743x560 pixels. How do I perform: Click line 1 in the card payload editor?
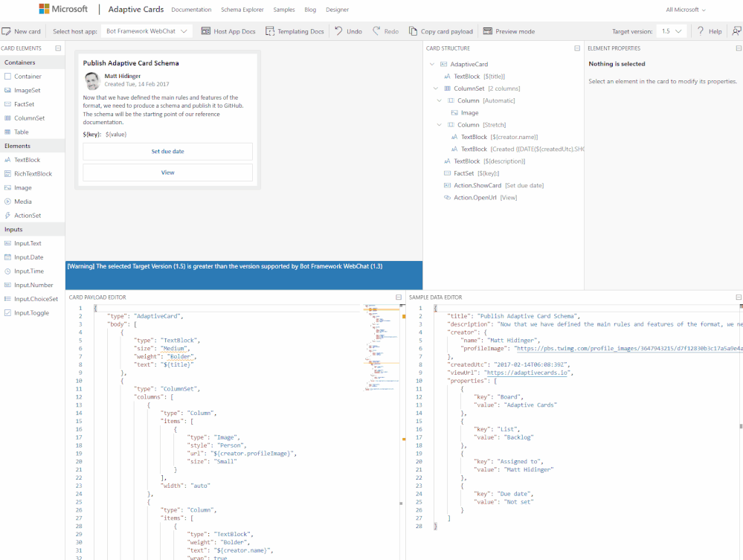228,308
